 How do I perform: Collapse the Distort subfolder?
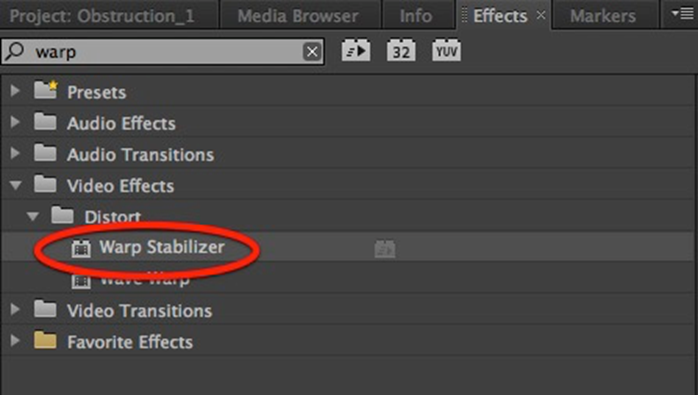32,216
